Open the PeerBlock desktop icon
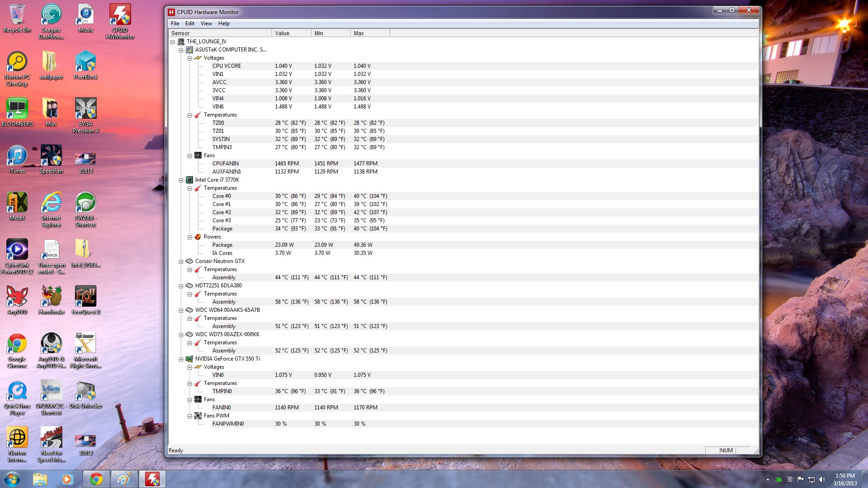 tap(85, 66)
